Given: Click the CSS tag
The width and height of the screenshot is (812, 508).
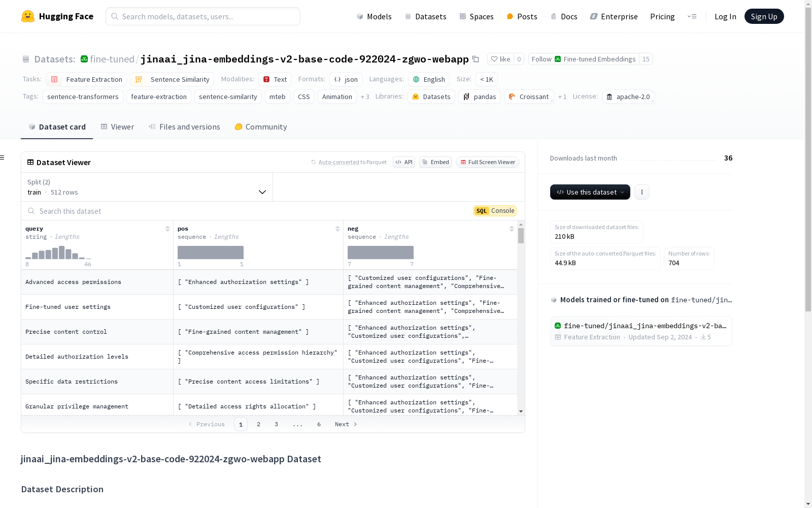Looking at the screenshot, I should click(x=304, y=97).
